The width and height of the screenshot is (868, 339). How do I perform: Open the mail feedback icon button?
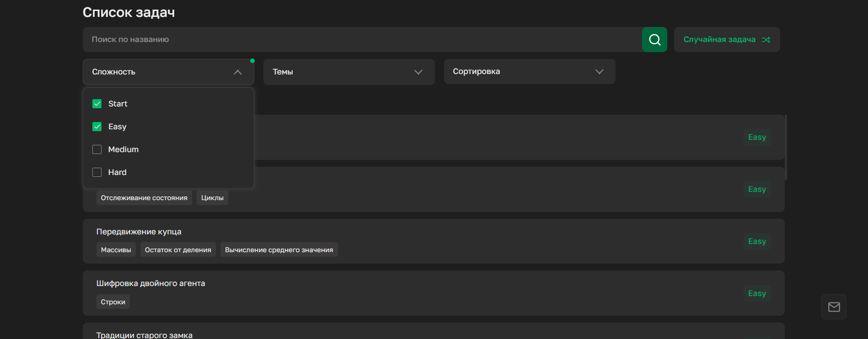click(x=834, y=307)
